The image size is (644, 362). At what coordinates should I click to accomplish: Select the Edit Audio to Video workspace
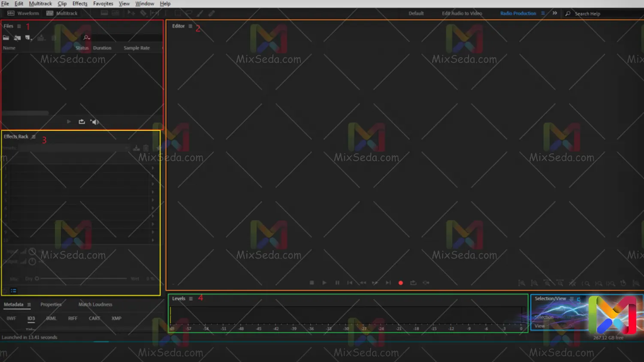pyautogui.click(x=462, y=13)
